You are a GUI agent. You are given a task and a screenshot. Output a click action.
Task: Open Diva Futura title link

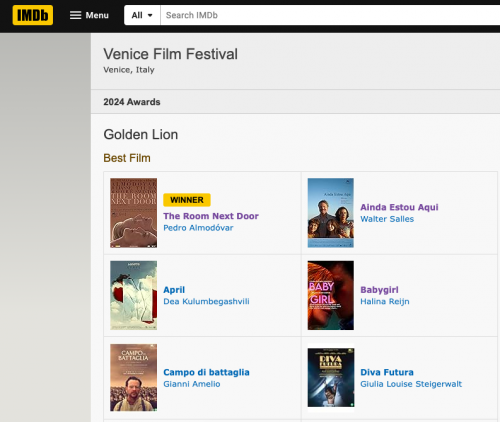387,372
